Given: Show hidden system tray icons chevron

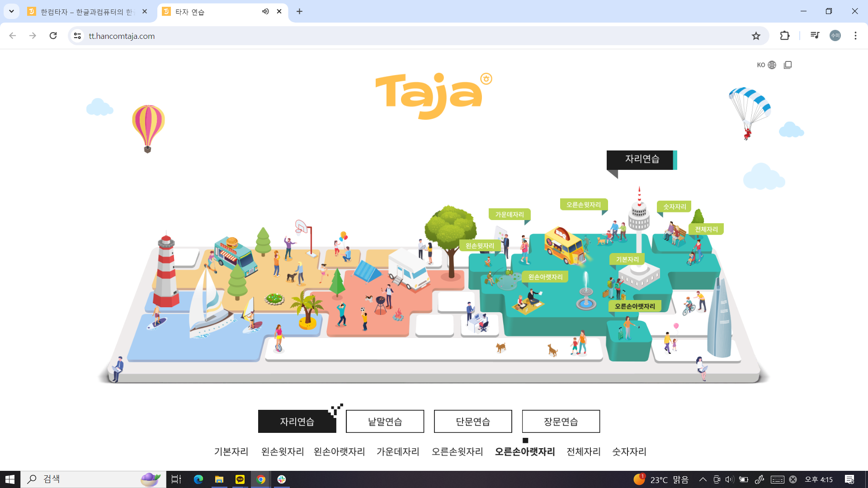Looking at the screenshot, I should click(703, 479).
